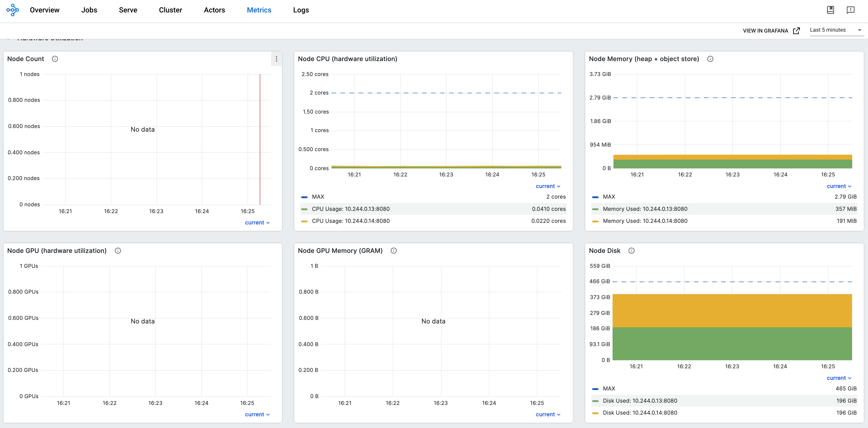Toggle Disk Used 10.244.0.14:8080 legend series

tap(639, 413)
